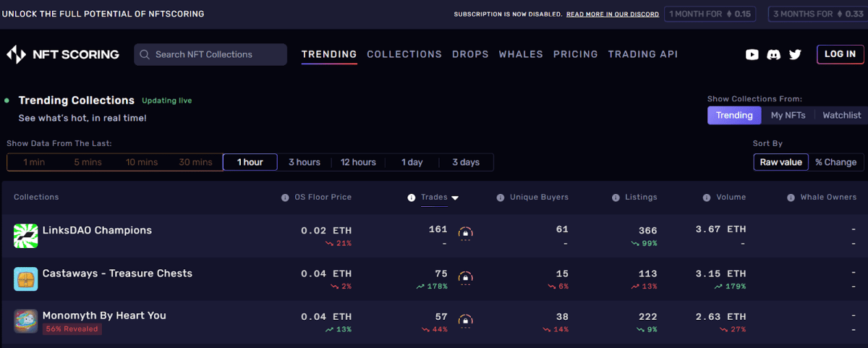Select the 3 hours time range
Viewport: 868px width, 348px height.
coord(305,162)
